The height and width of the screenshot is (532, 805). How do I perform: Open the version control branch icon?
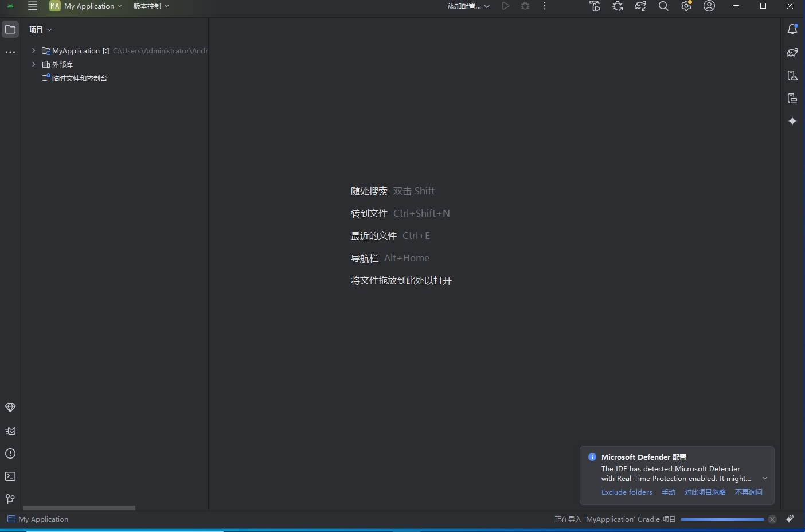click(10, 499)
